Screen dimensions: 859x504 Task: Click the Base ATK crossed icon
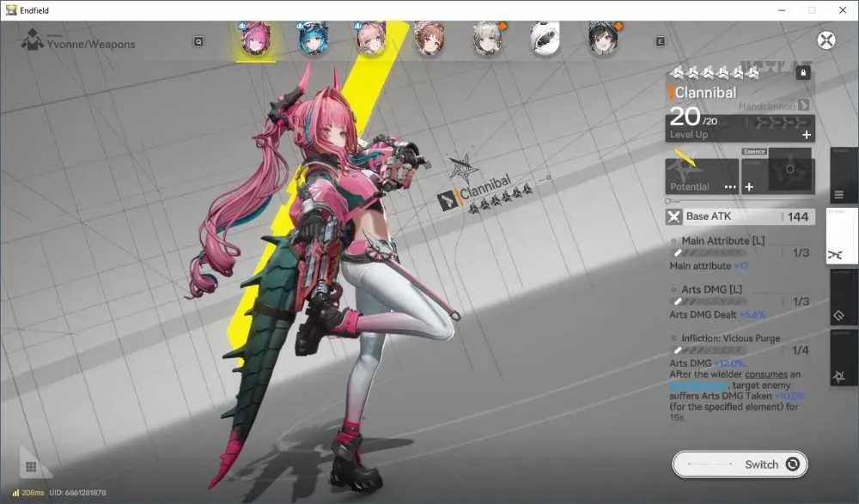coord(673,217)
